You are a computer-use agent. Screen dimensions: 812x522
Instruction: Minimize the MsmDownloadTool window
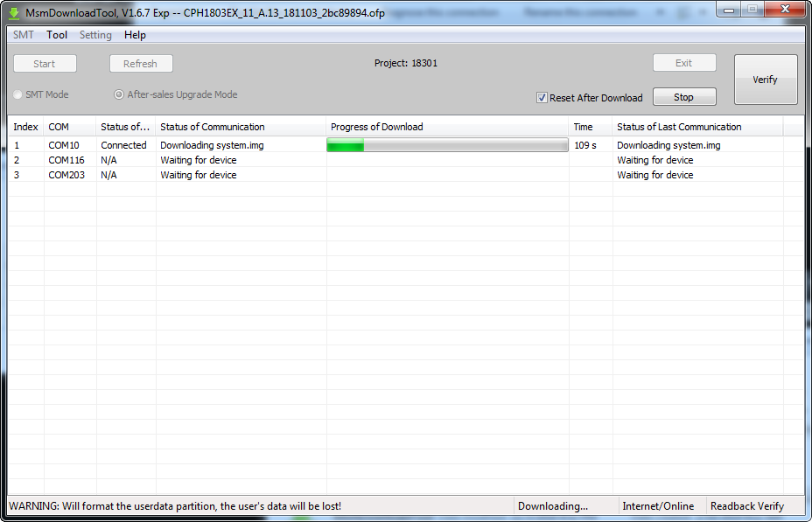click(729, 10)
